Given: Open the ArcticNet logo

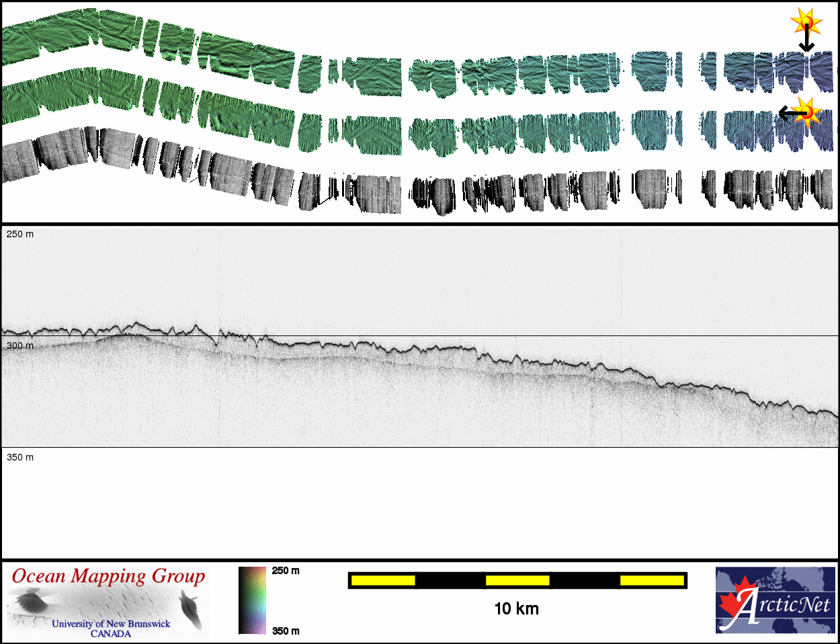Looking at the screenshot, I should (775, 600).
